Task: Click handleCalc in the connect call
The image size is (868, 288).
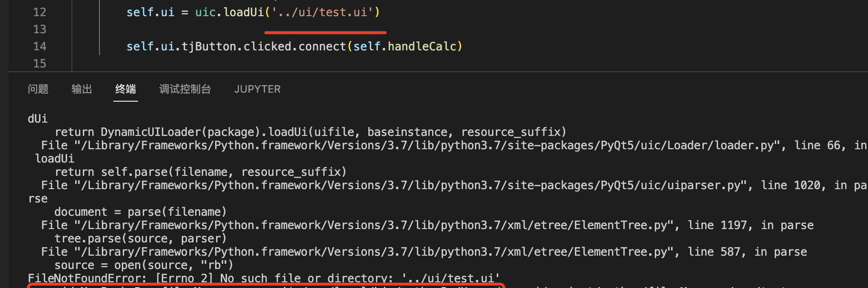Action: 422,47
